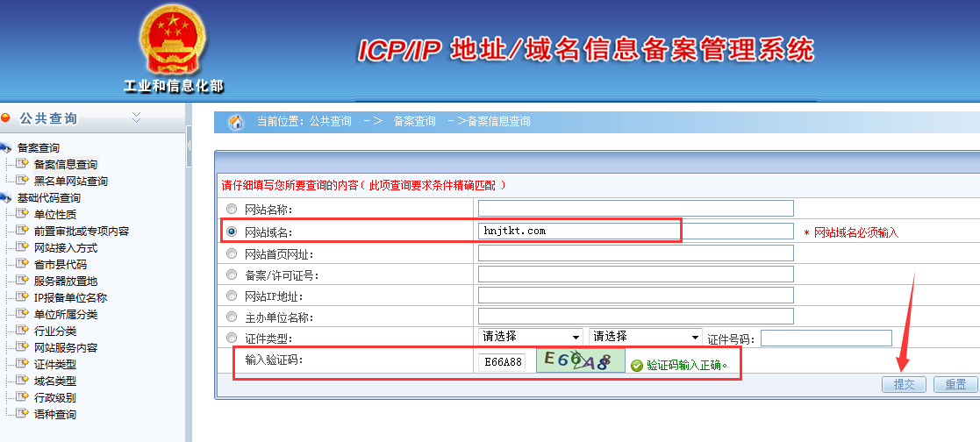Click the 证件号码 input field
The height and width of the screenshot is (442, 980).
coord(826,339)
